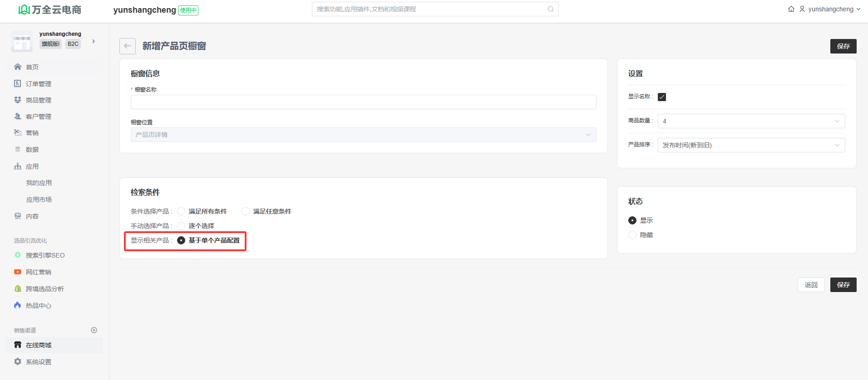Viewport: 868px width, 380px height.
Task: Click the plus icon next to 销售渠道
Action: 94,330
